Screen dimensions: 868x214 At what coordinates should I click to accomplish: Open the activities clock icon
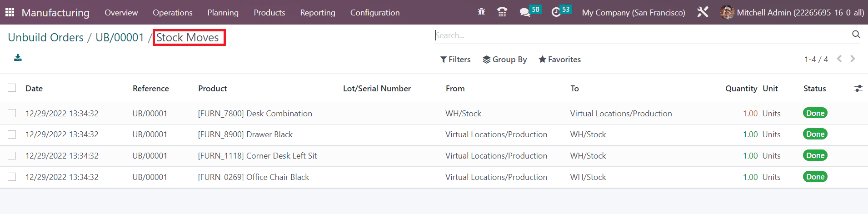pyautogui.click(x=556, y=12)
